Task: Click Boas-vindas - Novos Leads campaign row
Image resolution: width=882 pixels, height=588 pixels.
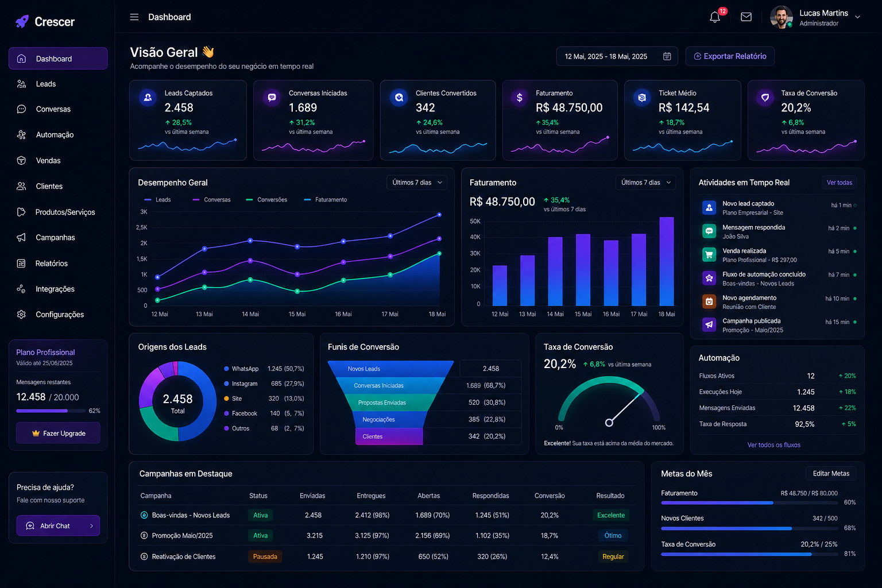Action: pos(386,515)
